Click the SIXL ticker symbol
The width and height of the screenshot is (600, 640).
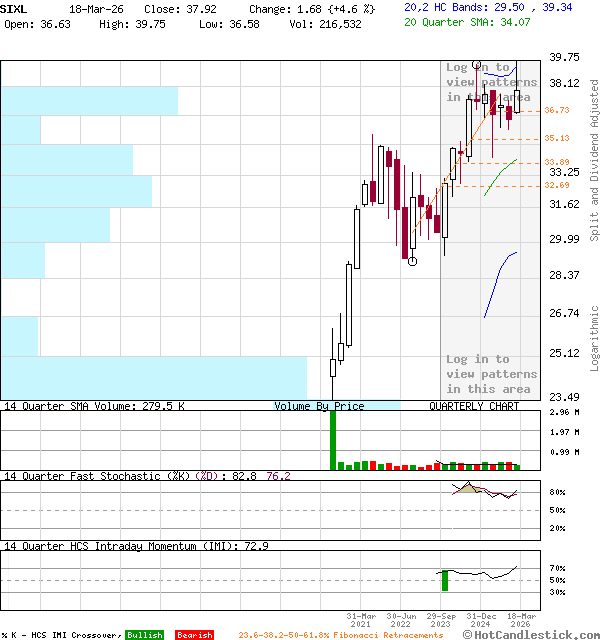(14, 8)
